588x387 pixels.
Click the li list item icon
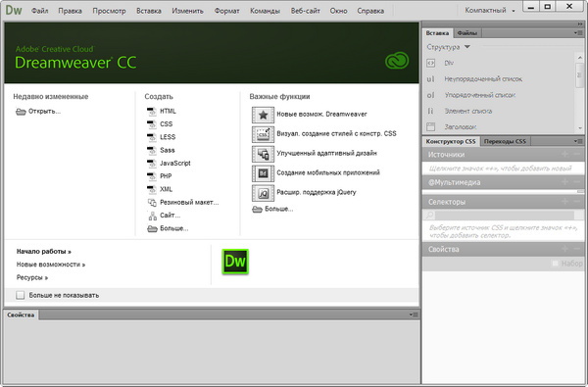click(430, 111)
